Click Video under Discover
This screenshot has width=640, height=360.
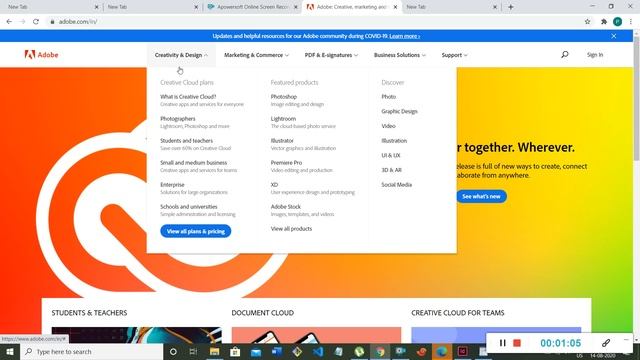coord(388,126)
